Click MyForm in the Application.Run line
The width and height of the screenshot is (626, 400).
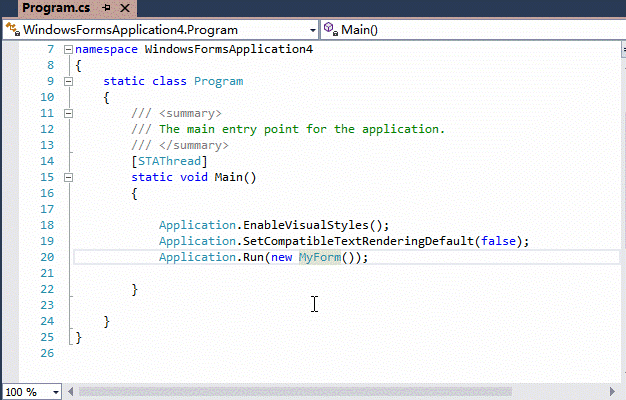[320, 257]
